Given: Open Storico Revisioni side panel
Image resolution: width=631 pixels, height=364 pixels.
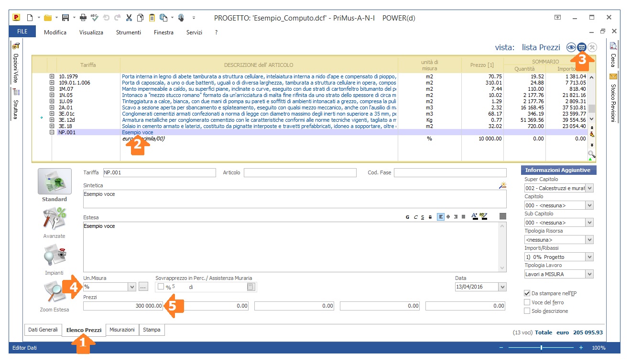Looking at the screenshot, I should (x=613, y=98).
